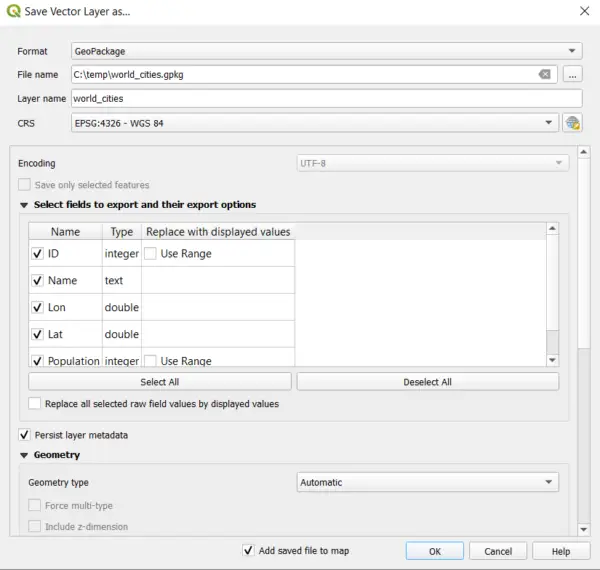This screenshot has height=570, width=600.
Task: Open Geometry type dropdown set to Automatic
Action: tap(427, 482)
